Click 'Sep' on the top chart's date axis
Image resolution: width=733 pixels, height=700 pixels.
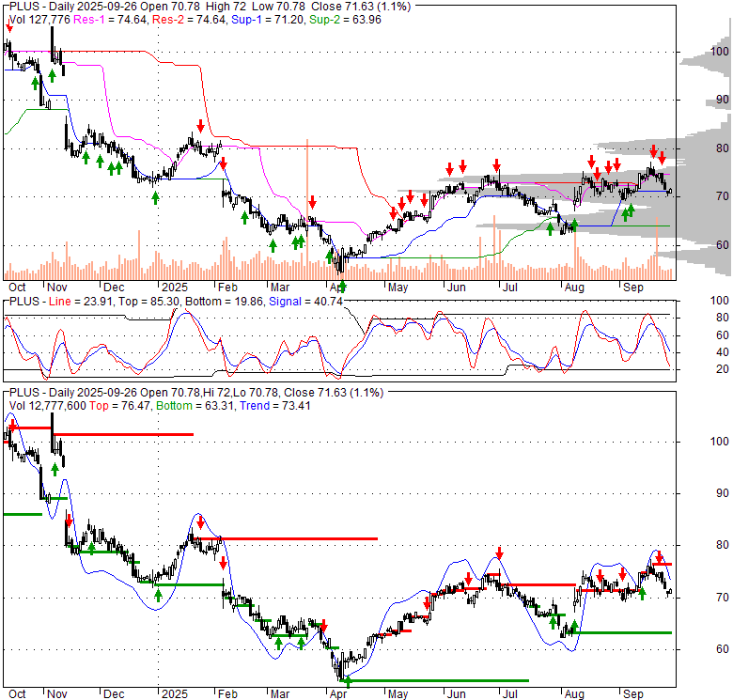point(633,287)
